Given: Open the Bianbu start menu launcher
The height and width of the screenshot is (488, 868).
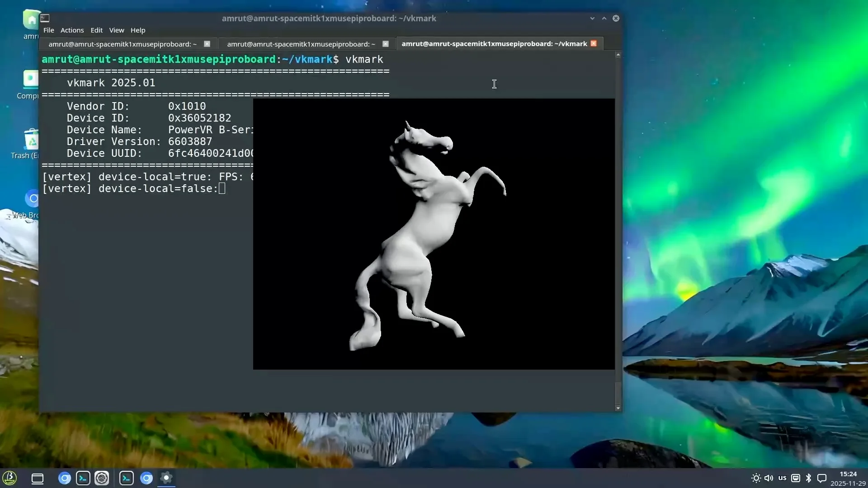Looking at the screenshot, I should pos(9,478).
